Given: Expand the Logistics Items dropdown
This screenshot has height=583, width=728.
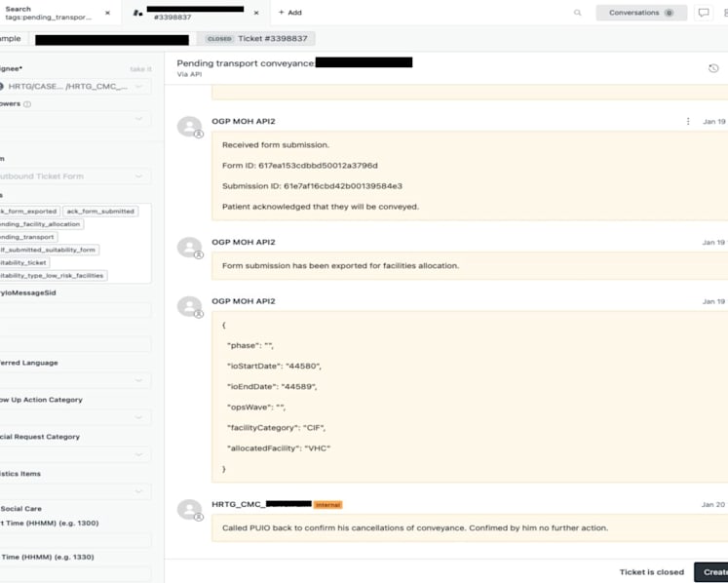Looking at the screenshot, I should coord(74,491).
